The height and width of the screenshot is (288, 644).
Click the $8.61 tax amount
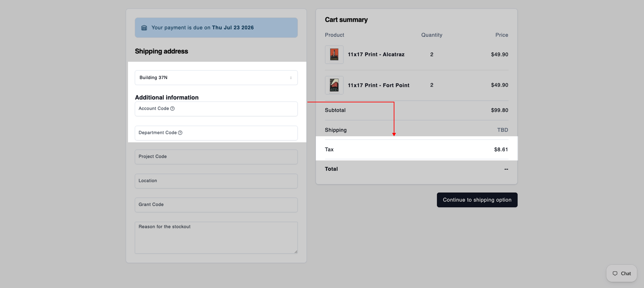tap(501, 149)
